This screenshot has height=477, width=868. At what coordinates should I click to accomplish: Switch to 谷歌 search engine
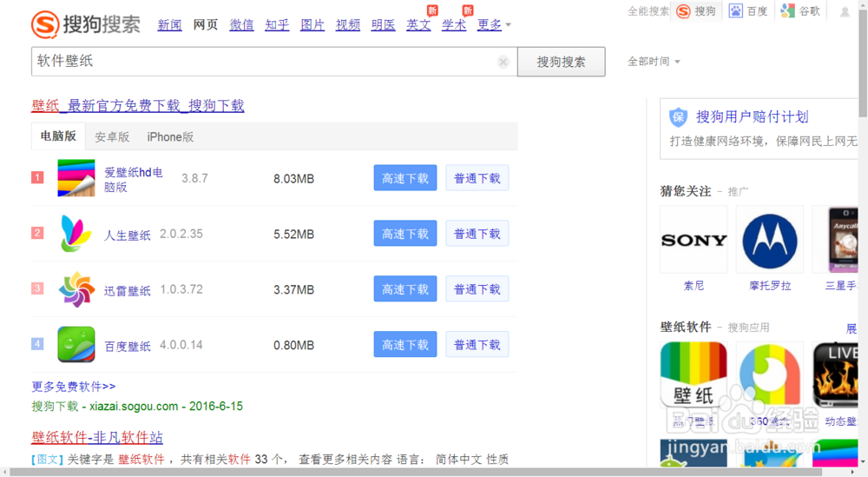coord(800,11)
